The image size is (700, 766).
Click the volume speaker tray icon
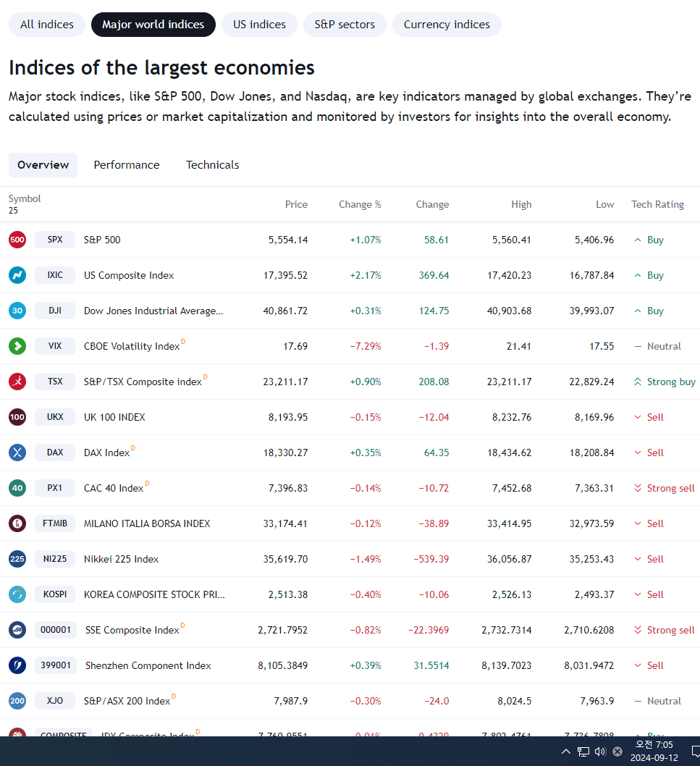(600, 752)
